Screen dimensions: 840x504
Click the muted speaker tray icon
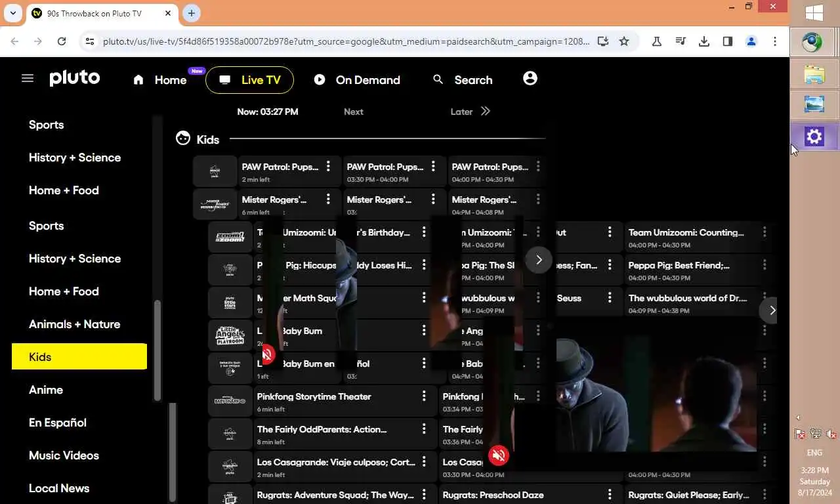coord(831,434)
